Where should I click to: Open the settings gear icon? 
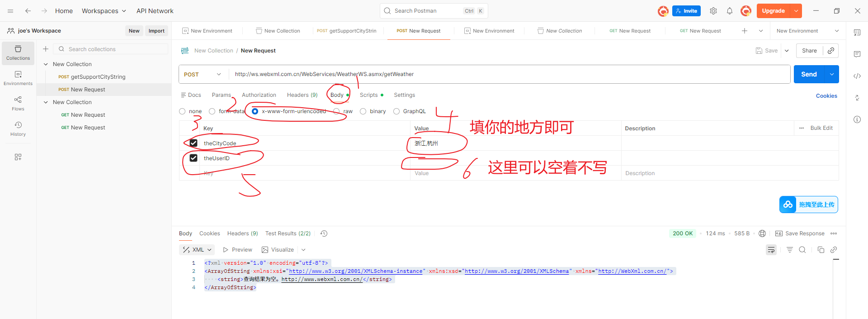click(x=713, y=11)
